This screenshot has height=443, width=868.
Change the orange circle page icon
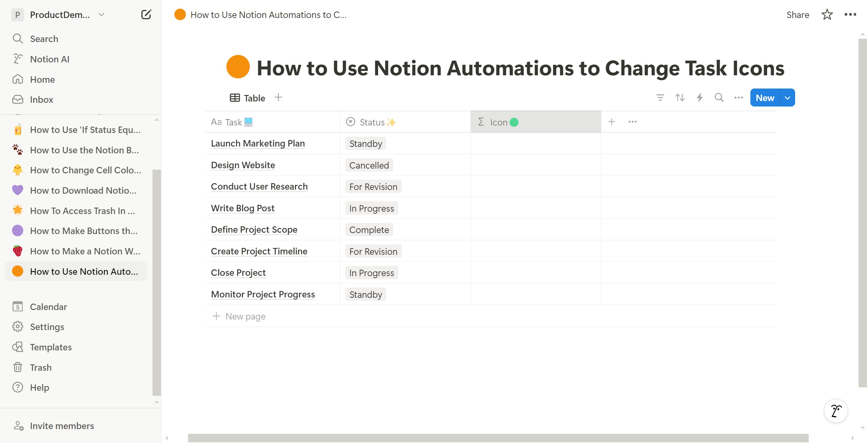pos(238,67)
